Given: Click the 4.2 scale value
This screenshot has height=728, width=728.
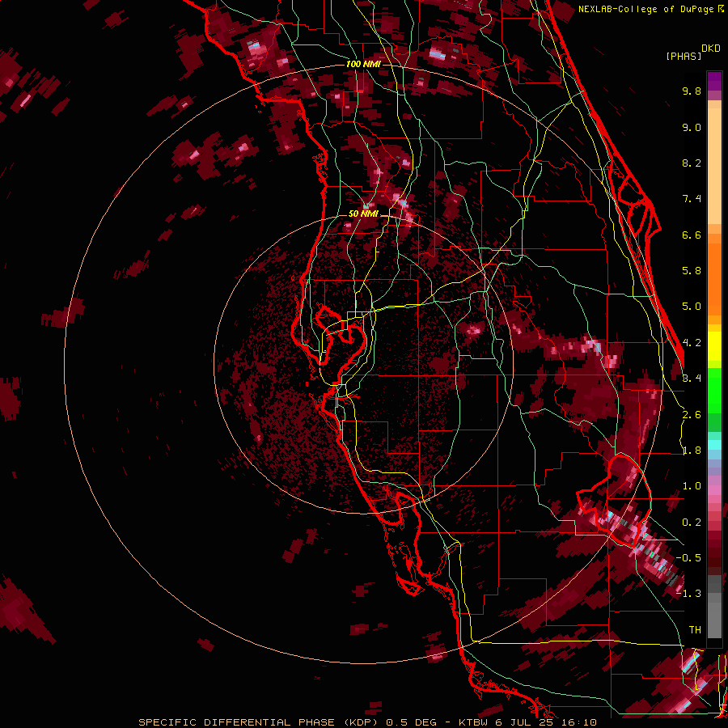Looking at the screenshot, I should point(692,343).
